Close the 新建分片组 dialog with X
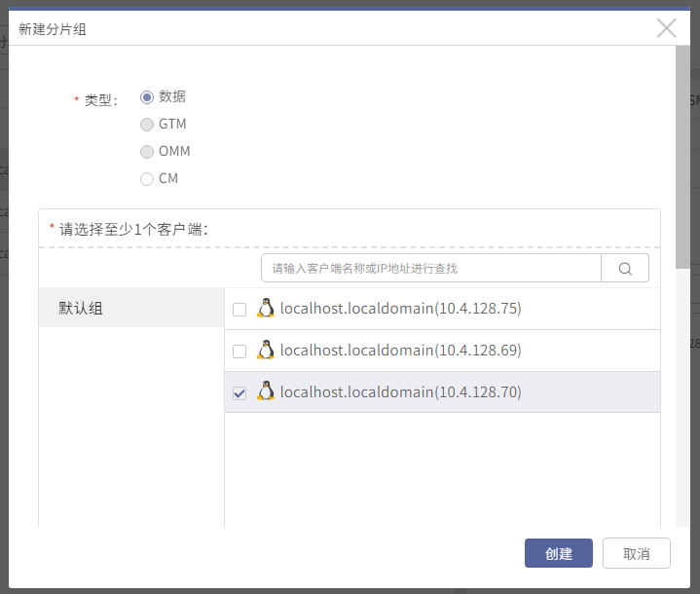This screenshot has width=700, height=594. [667, 28]
